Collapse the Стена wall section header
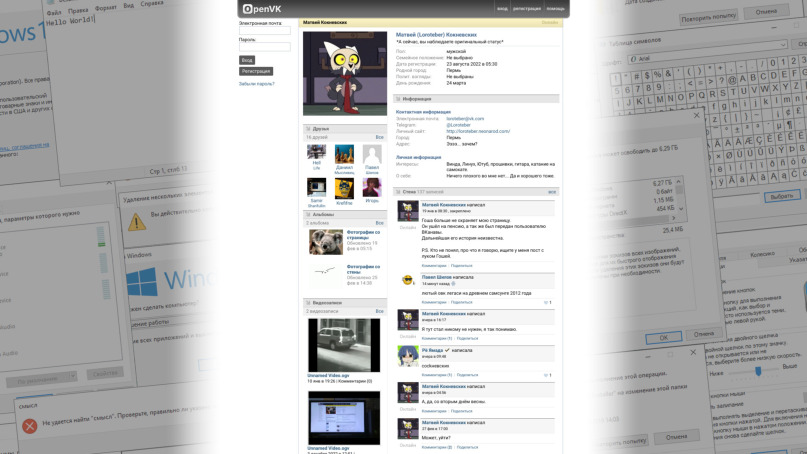807x454 pixels. [476, 191]
